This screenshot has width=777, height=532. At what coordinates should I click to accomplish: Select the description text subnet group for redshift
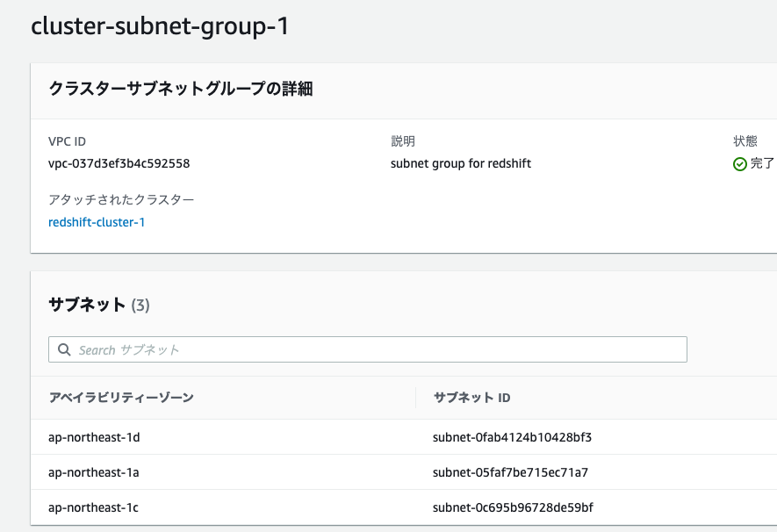point(460,163)
